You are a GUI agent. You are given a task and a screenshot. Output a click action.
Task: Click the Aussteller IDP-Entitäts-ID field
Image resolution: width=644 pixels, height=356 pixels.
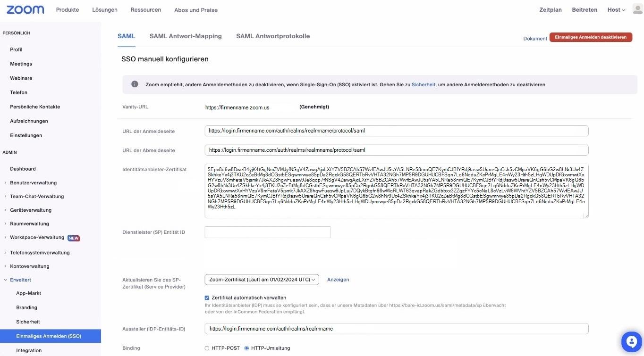point(397,329)
